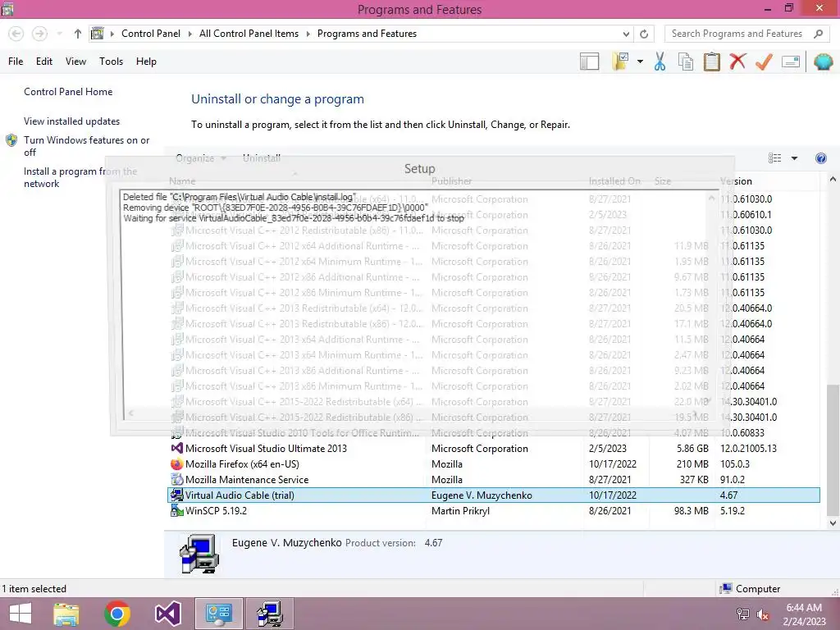This screenshot has height=630, width=840.
Task: Click the large installer icon in details pane
Action: click(199, 554)
